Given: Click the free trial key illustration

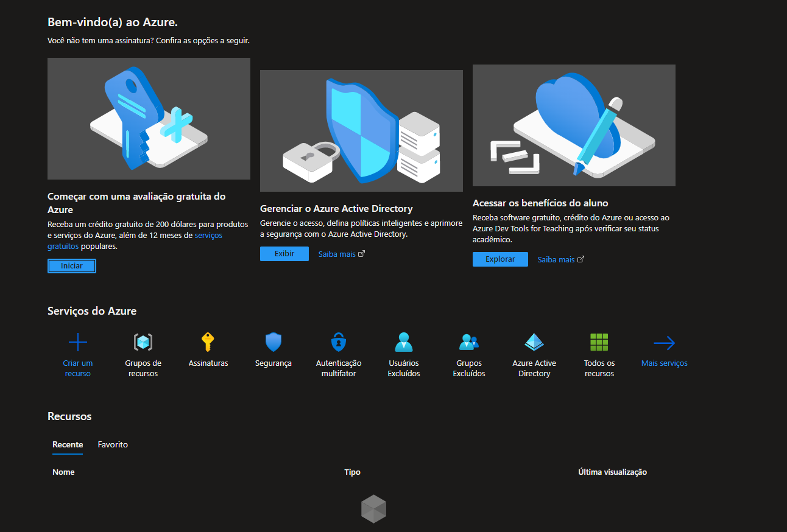Looking at the screenshot, I should pos(149,119).
